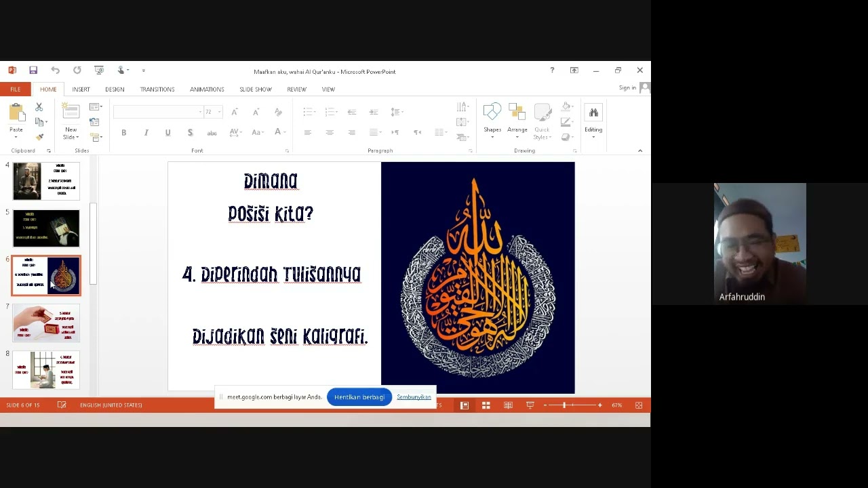Increase font size with the large A icon
This screenshot has height=488, width=868.
pyautogui.click(x=234, y=112)
